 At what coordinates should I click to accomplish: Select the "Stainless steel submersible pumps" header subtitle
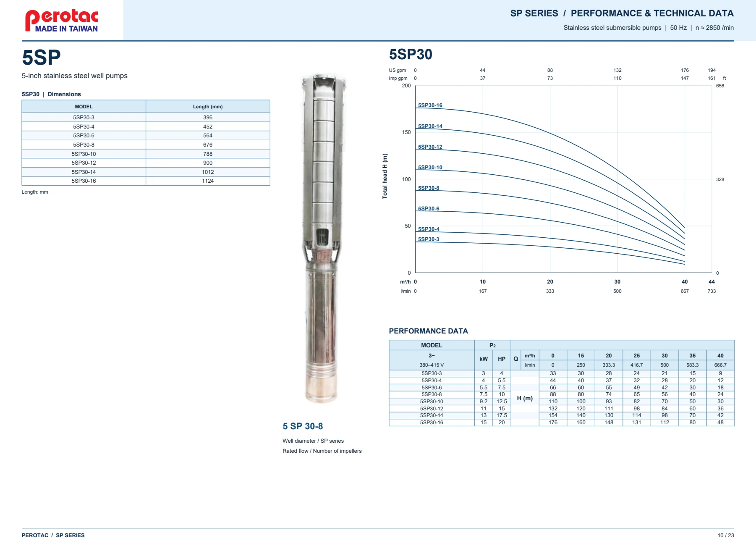(612, 28)
